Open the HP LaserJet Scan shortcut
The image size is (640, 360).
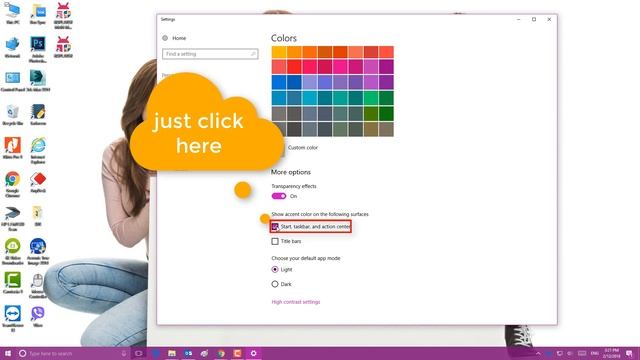13,218
